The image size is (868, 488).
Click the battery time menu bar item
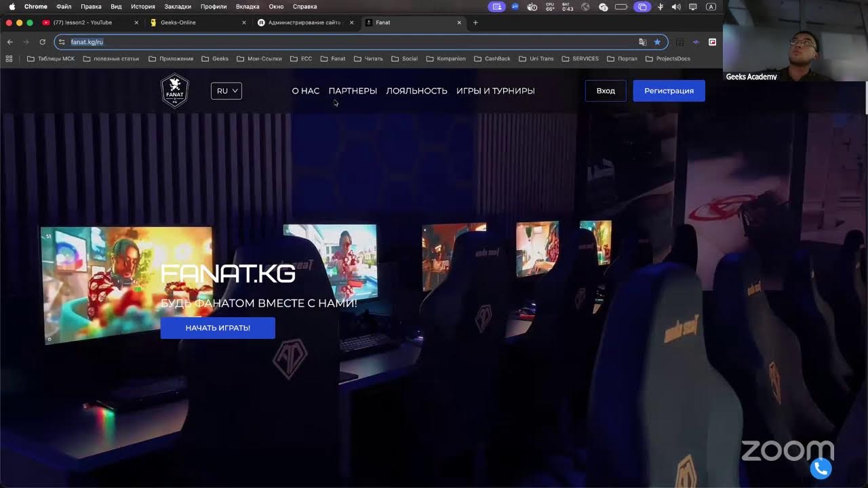pos(568,7)
